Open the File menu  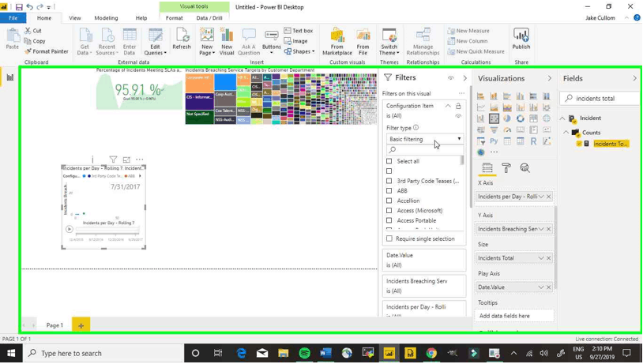point(13,18)
